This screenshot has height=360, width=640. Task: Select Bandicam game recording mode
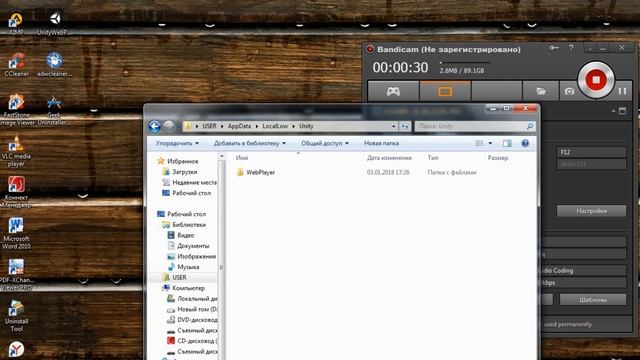click(x=393, y=91)
